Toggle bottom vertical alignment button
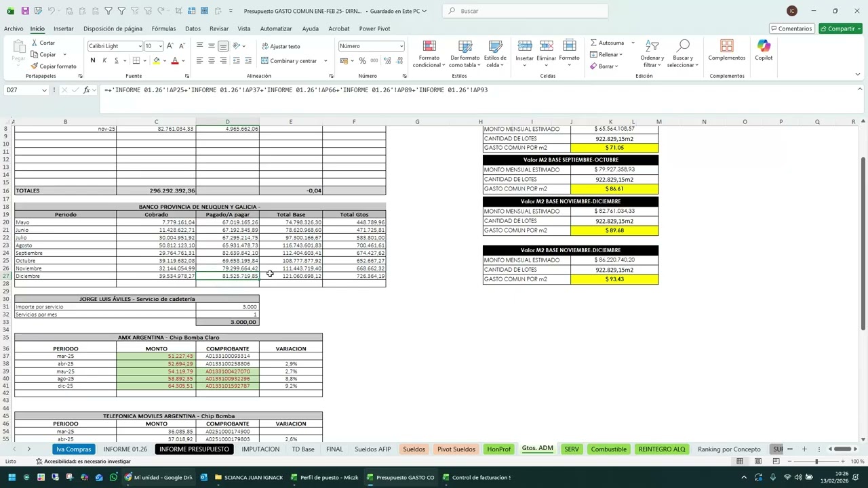This screenshot has height=488, width=868. (223, 46)
